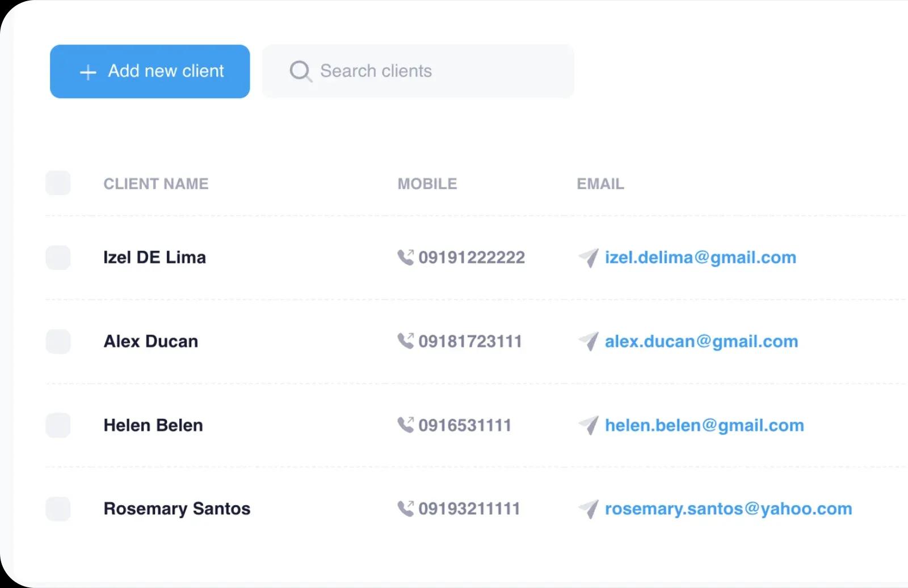908x588 pixels.
Task: Click the send icon for helen.belen@gmail.com
Action: pyautogui.click(x=588, y=425)
